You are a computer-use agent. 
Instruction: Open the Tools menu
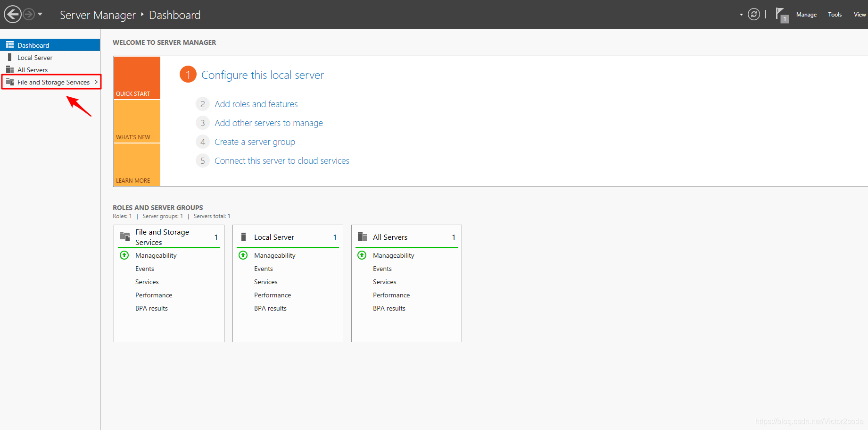click(x=835, y=15)
